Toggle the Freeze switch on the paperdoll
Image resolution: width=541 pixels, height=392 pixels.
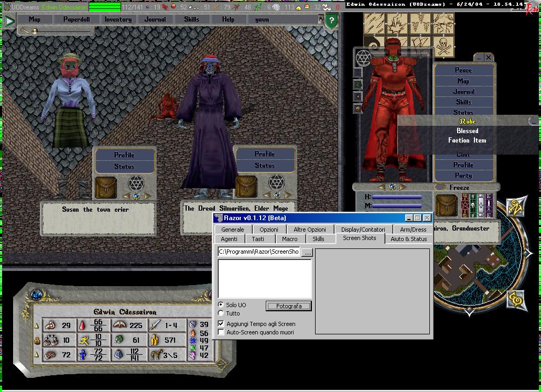439,188
